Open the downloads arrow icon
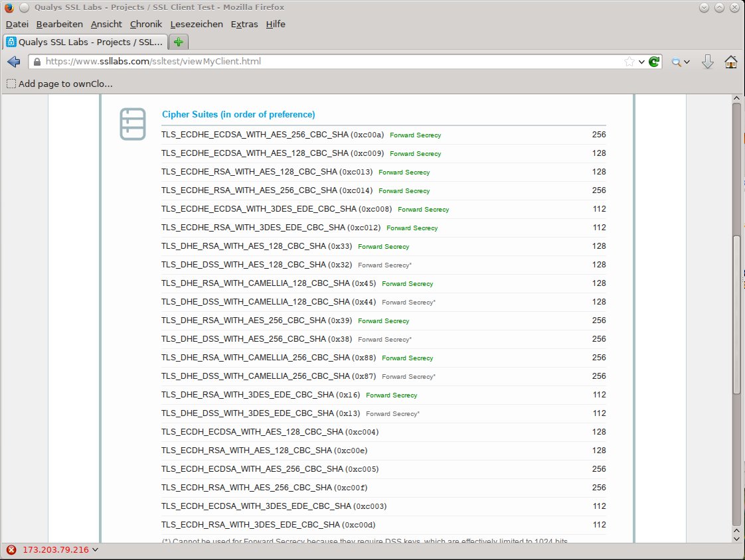745x560 pixels. coord(707,62)
